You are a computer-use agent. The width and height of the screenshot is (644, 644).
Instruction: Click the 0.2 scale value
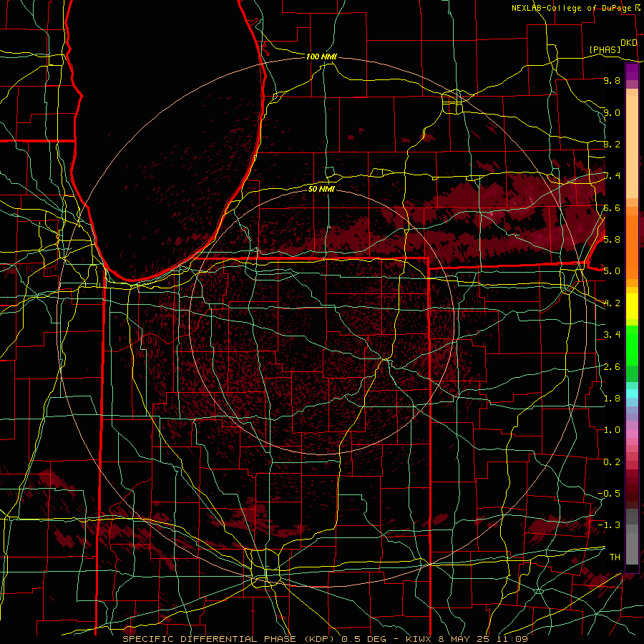point(612,462)
